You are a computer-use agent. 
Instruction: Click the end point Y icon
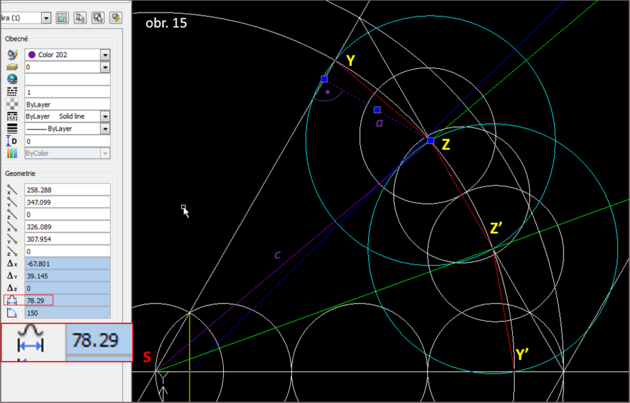12,239
